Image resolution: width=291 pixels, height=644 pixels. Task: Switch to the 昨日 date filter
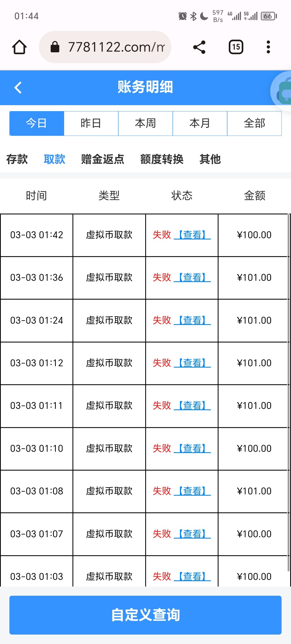[x=91, y=123]
